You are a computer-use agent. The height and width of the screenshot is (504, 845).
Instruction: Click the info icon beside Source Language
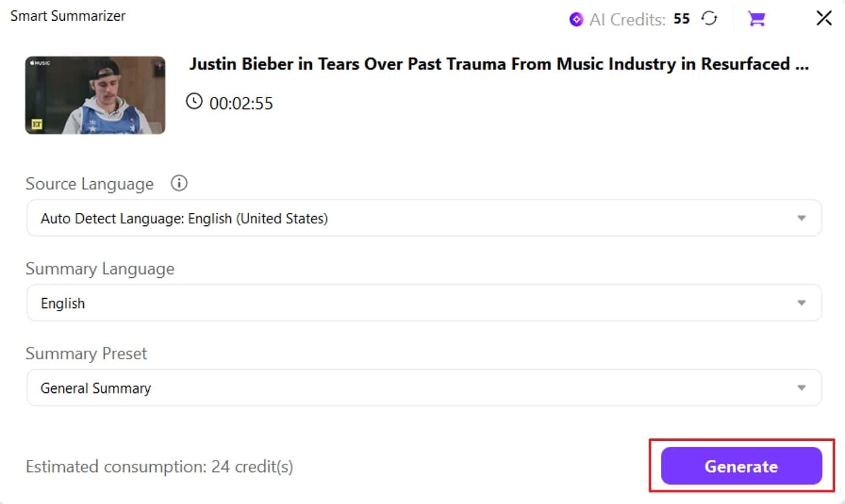(x=179, y=184)
